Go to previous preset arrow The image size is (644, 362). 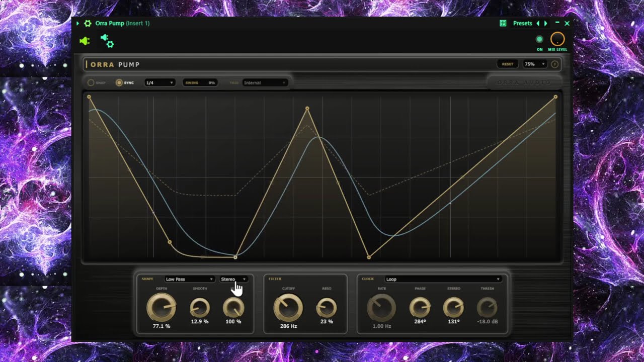[538, 24]
